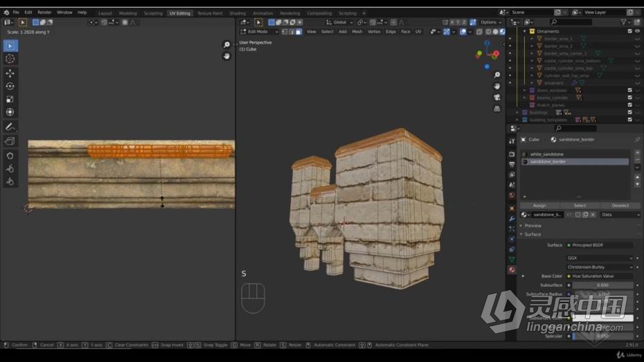Open the Material properties tab

click(x=512, y=270)
